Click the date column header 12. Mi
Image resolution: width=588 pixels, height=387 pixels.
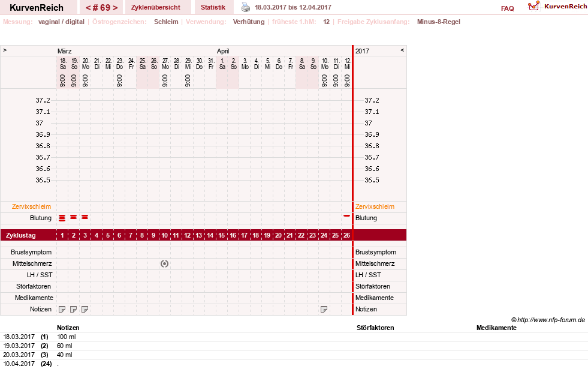point(348,64)
